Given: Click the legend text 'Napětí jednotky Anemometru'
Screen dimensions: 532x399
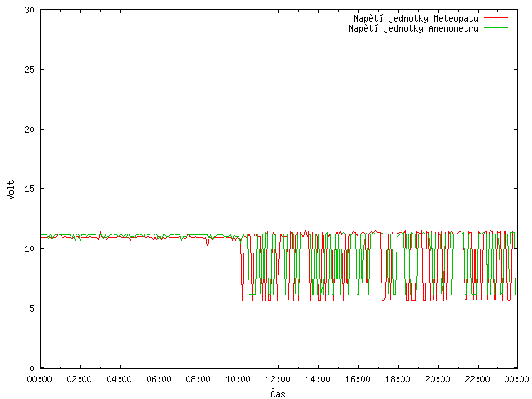Looking at the screenshot, I should click(x=413, y=28).
